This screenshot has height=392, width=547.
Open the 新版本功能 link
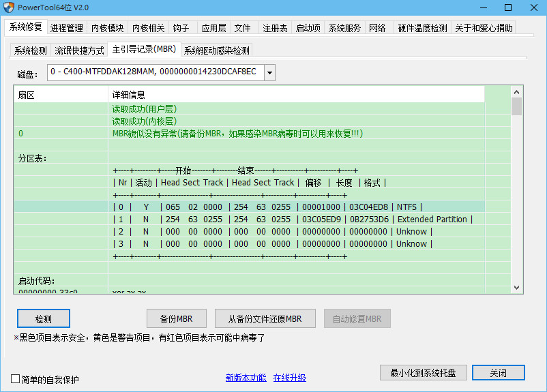[246, 378]
